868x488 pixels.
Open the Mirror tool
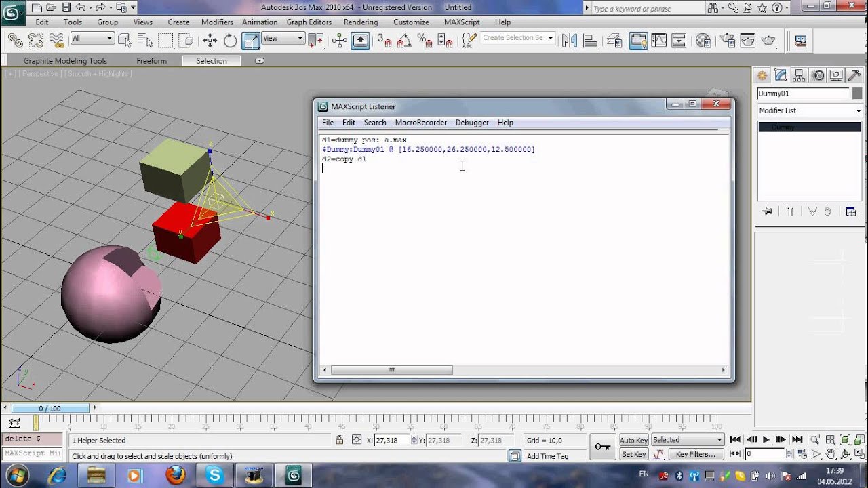570,41
